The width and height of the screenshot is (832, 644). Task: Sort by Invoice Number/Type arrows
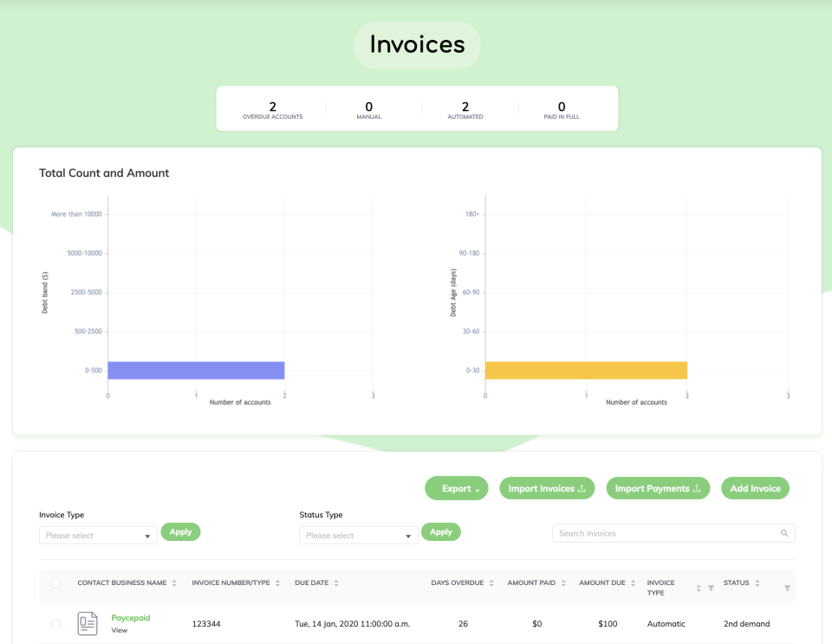[x=277, y=583]
